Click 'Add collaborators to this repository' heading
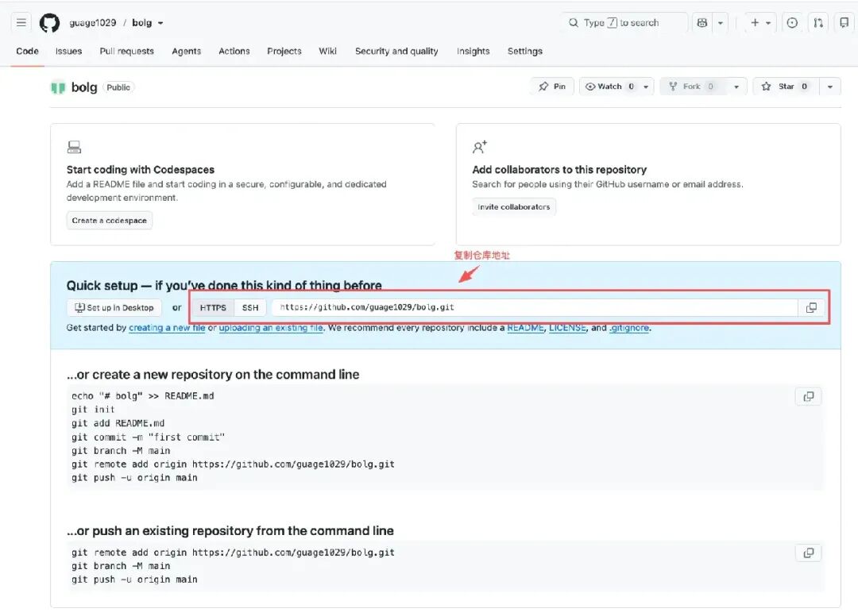This screenshot has width=858, height=616. point(559,169)
